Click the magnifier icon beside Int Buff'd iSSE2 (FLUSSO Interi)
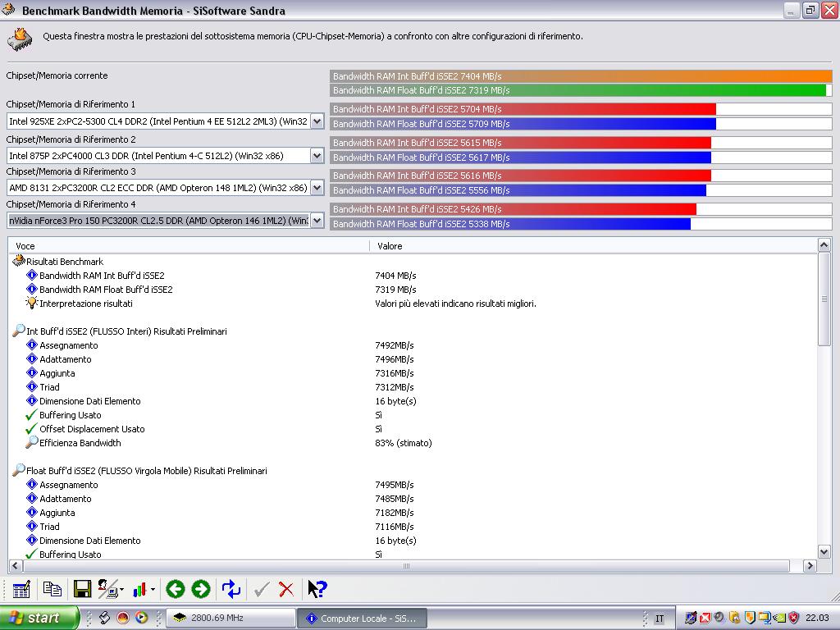The height and width of the screenshot is (630, 840). point(19,331)
